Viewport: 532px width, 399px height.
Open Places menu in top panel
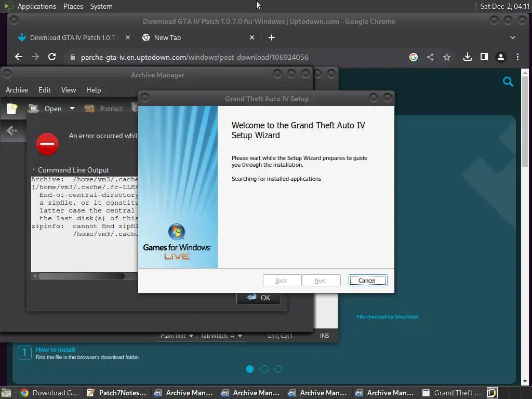tap(73, 6)
